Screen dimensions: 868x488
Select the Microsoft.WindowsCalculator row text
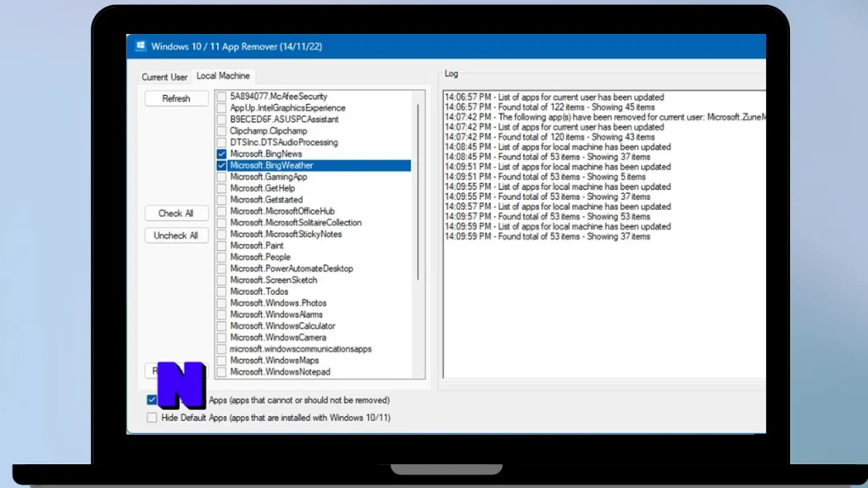282,326
